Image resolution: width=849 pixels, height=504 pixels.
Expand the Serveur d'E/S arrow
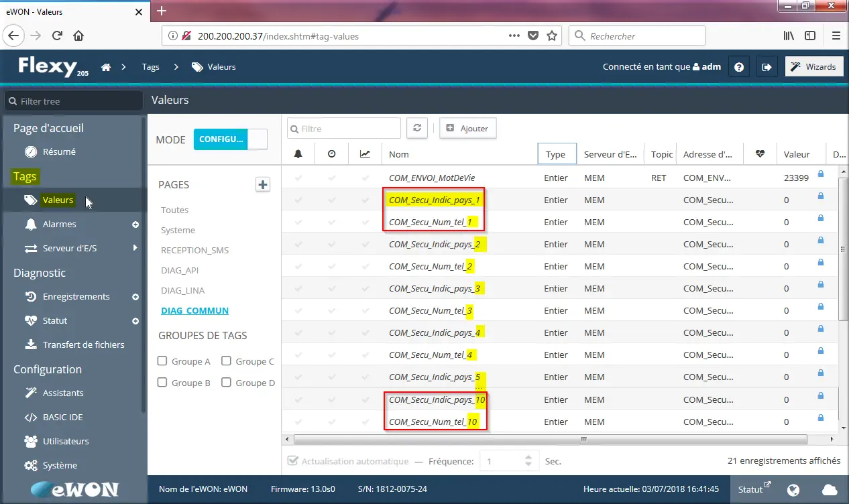[x=135, y=248]
